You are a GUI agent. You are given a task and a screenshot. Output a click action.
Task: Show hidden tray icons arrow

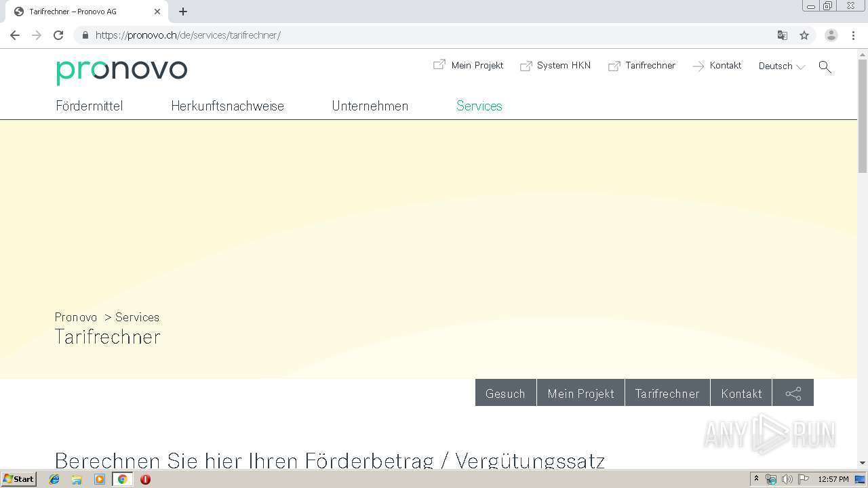[x=756, y=479]
